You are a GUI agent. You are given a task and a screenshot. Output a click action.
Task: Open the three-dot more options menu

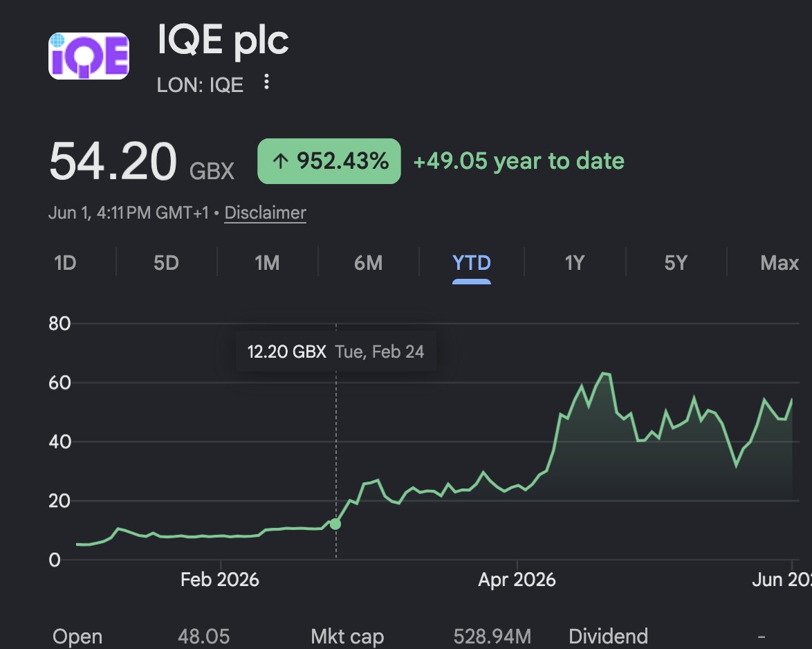[x=266, y=82]
